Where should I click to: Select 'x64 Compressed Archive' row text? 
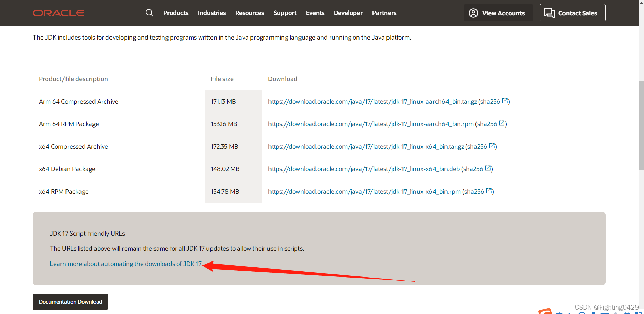click(x=73, y=147)
